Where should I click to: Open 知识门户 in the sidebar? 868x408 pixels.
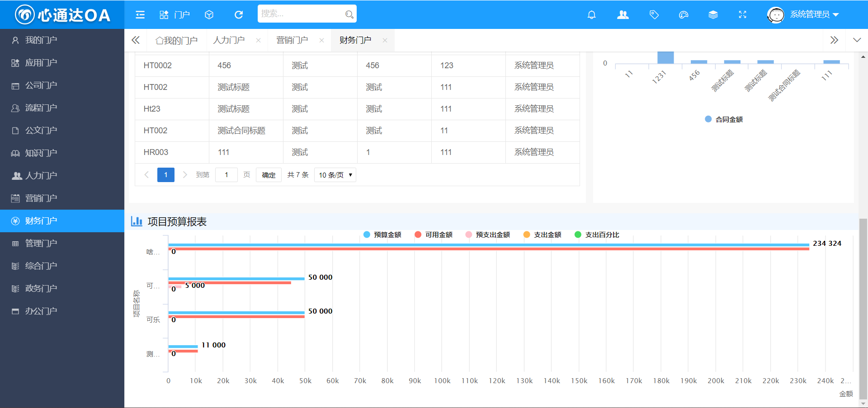[x=62, y=153]
